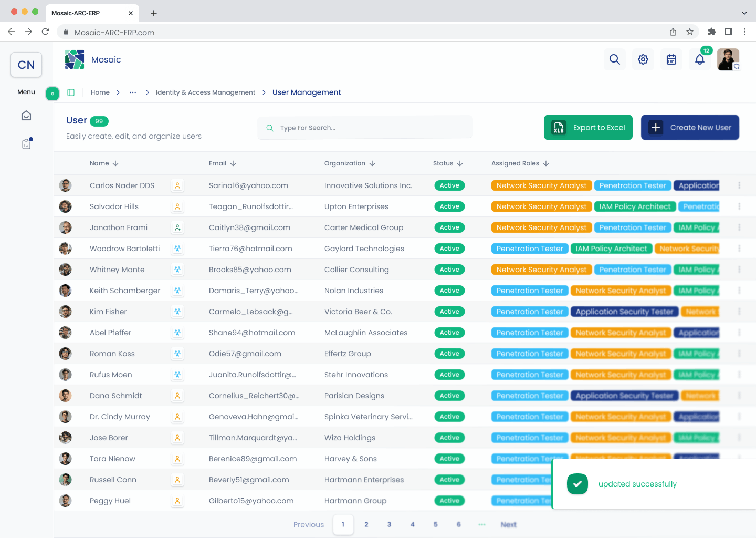This screenshot has height=538, width=756.
Task: Sort table by Status column
Action: pyautogui.click(x=448, y=163)
